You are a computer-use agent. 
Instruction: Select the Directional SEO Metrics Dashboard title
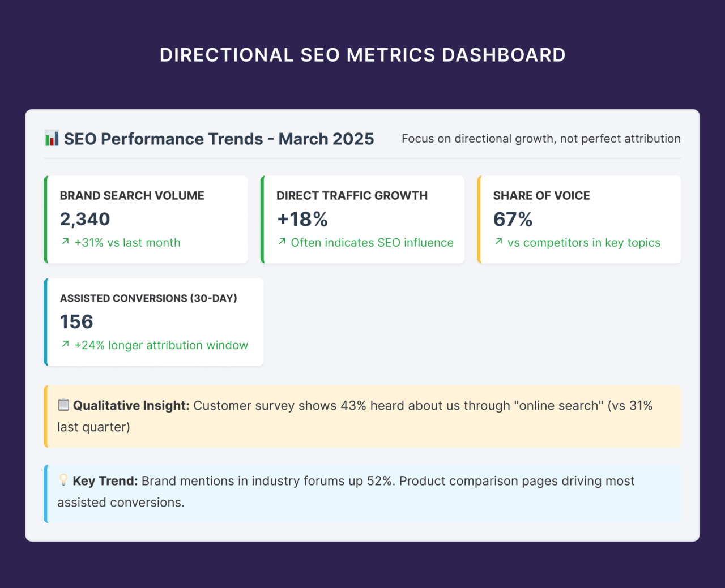click(x=362, y=54)
